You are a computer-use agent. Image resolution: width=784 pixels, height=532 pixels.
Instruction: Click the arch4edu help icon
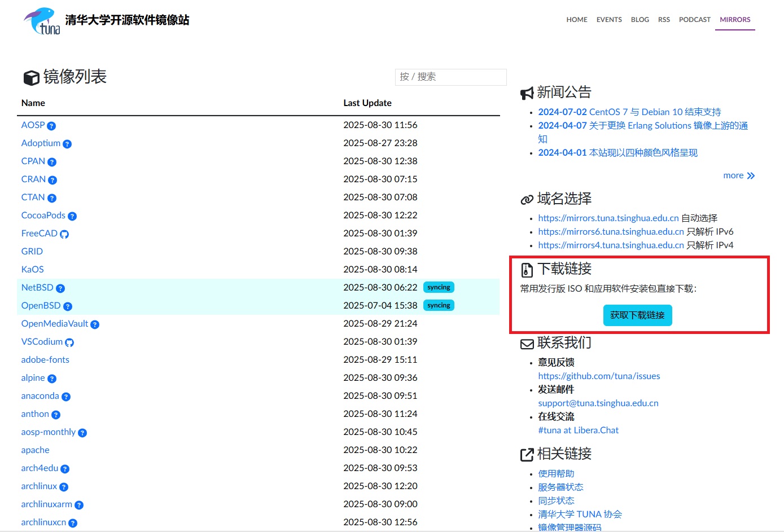[x=65, y=469]
